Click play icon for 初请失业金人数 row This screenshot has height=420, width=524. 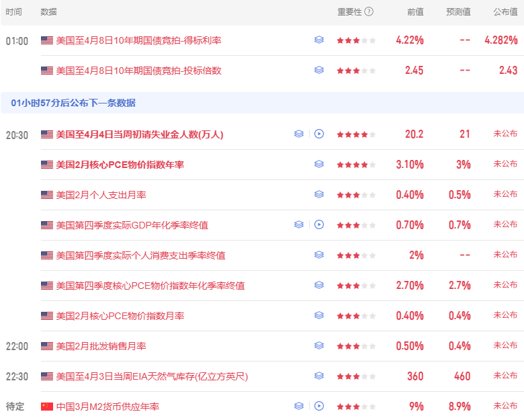pyautogui.click(x=319, y=134)
